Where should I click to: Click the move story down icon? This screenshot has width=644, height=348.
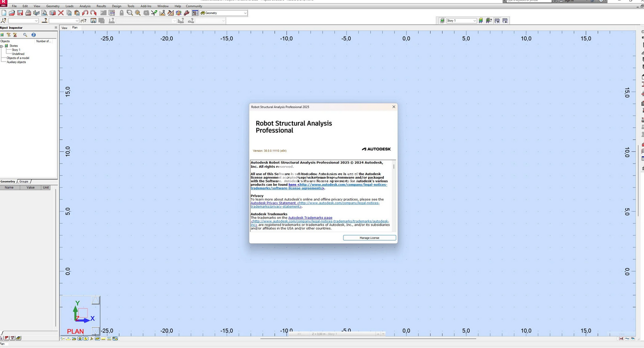click(497, 21)
